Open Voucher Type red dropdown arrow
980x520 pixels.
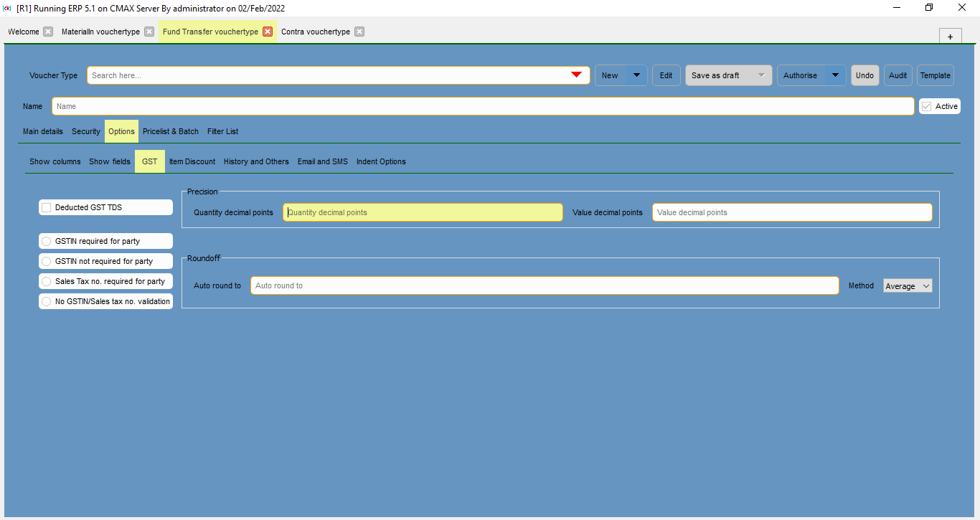coord(576,75)
